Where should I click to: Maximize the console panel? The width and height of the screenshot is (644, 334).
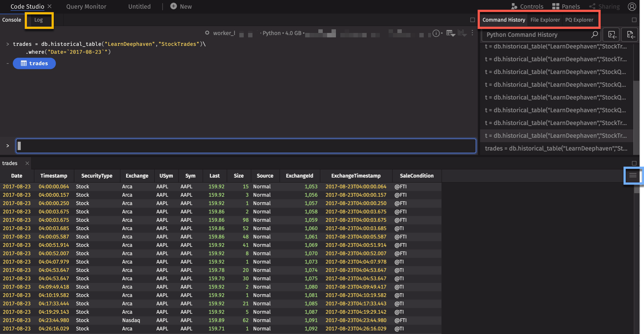[472, 20]
